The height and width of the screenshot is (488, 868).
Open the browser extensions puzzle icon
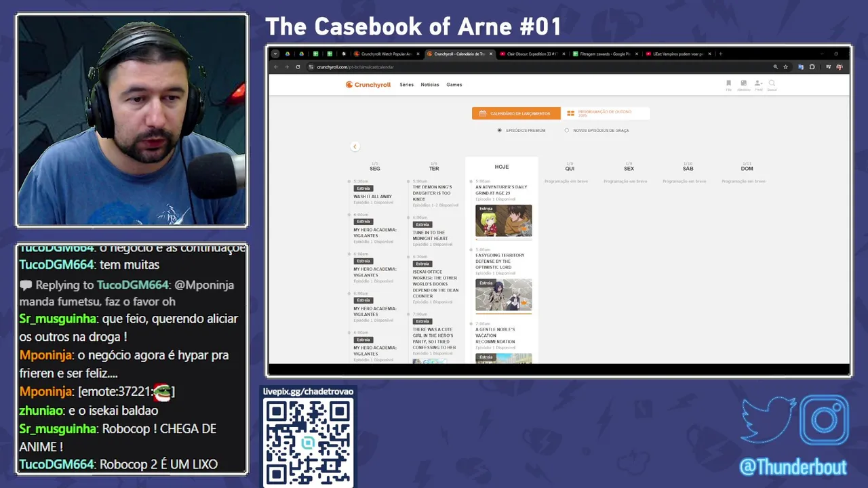pos(812,67)
